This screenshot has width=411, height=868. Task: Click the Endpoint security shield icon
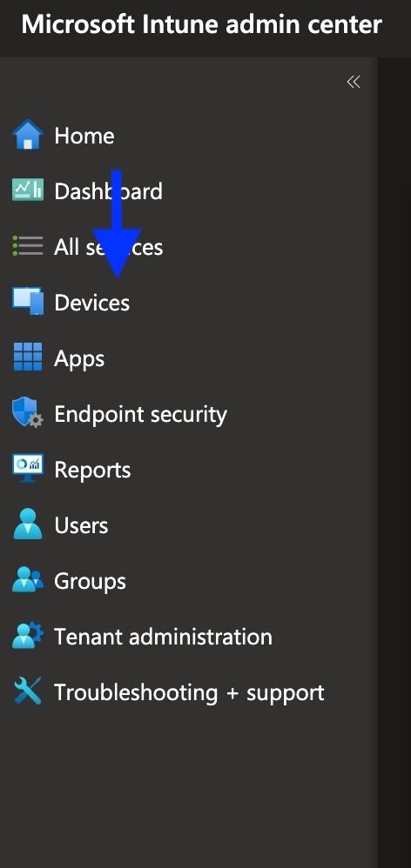[x=28, y=413]
